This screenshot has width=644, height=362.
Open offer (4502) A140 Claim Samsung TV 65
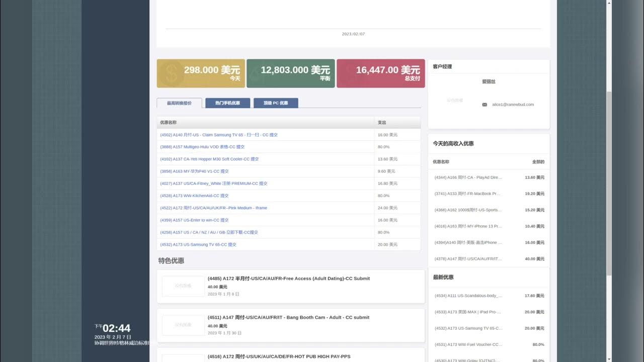pos(219,135)
